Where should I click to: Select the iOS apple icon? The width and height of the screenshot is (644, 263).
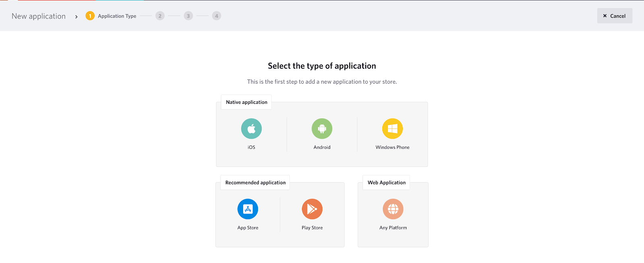251,129
